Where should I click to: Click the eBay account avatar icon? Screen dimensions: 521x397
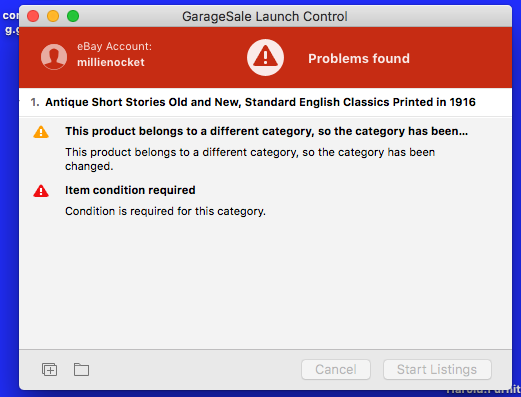[54, 57]
